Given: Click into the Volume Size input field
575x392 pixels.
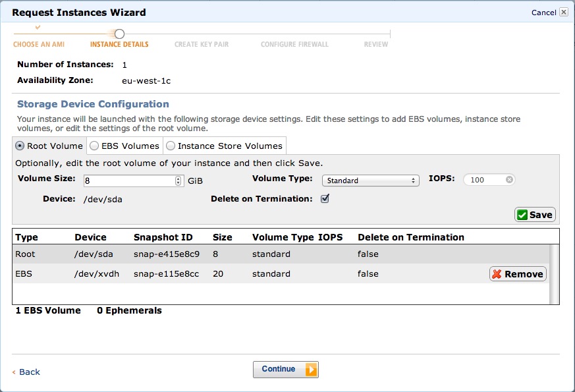Looking at the screenshot, I should (x=128, y=181).
